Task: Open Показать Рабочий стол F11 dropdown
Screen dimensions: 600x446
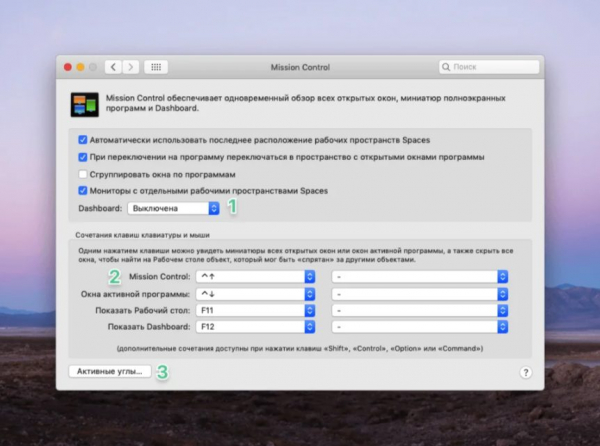Action: (x=255, y=310)
